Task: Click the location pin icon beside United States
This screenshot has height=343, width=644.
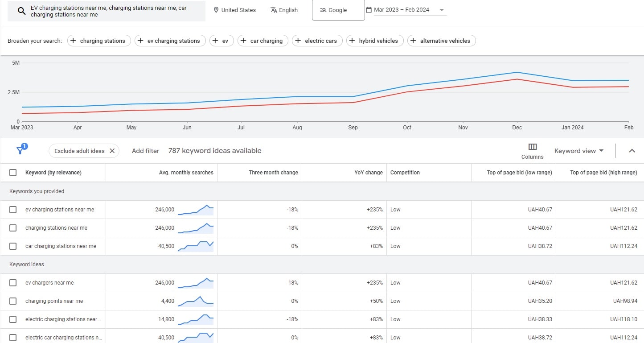Action: [x=216, y=10]
